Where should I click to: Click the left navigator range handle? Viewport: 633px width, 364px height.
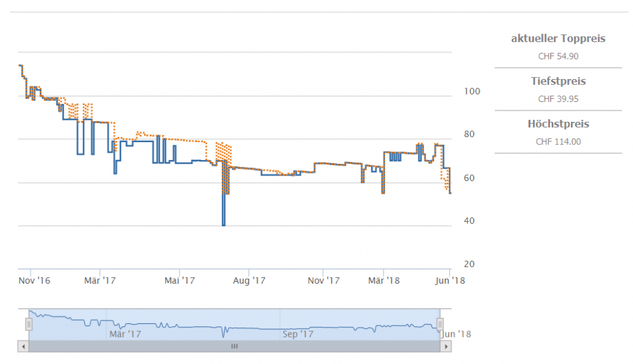coord(28,324)
